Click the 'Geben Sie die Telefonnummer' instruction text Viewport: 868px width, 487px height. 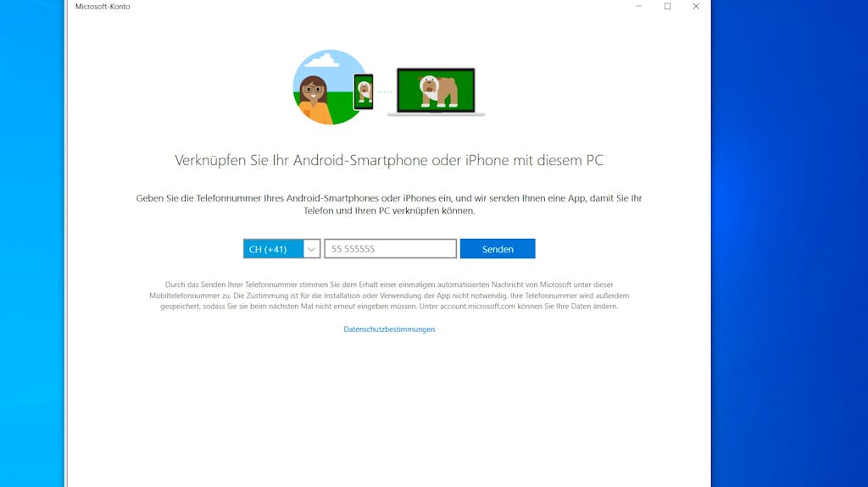coord(388,204)
